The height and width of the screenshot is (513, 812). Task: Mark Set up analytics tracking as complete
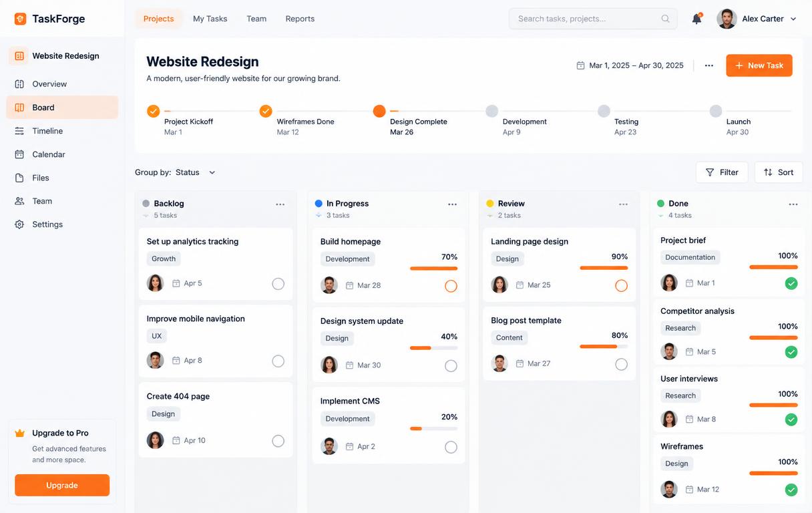point(278,284)
